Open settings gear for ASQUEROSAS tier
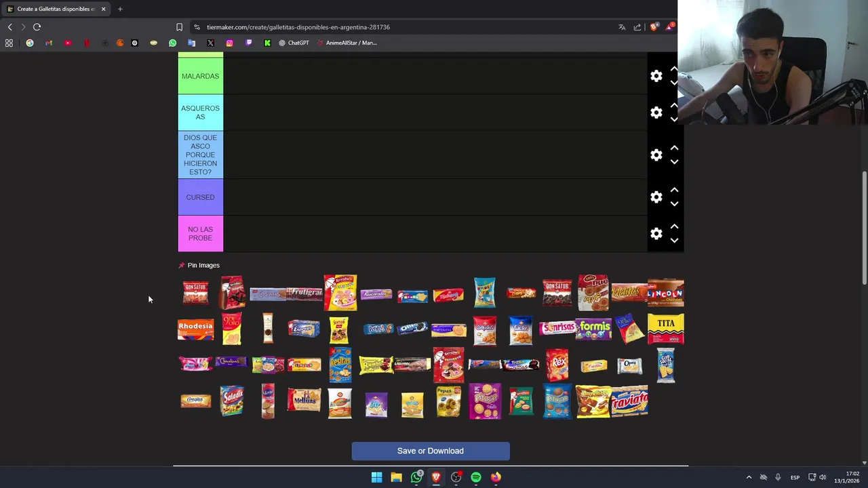Image resolution: width=868 pixels, height=488 pixels. [x=656, y=113]
